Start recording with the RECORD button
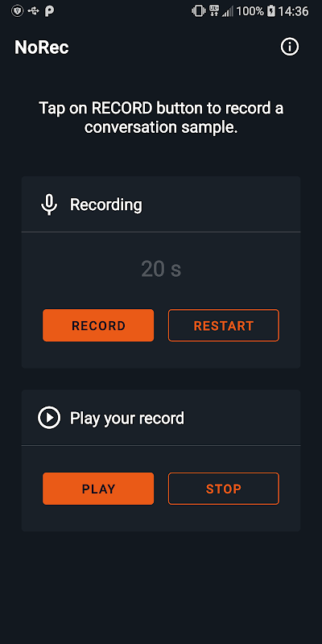322x644 pixels. click(98, 325)
